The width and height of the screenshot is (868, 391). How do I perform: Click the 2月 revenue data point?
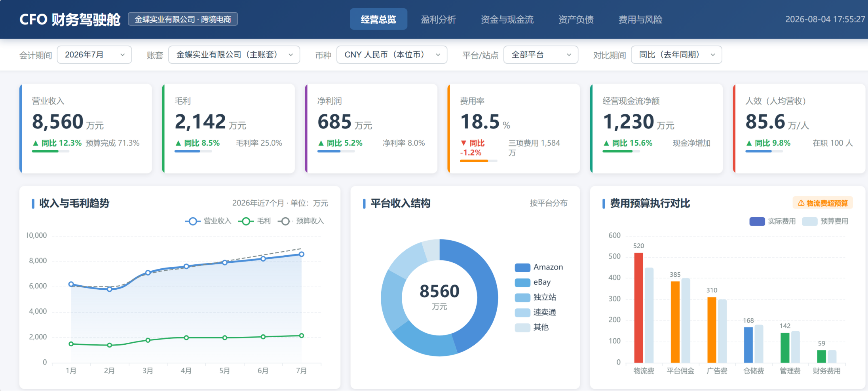110,289
